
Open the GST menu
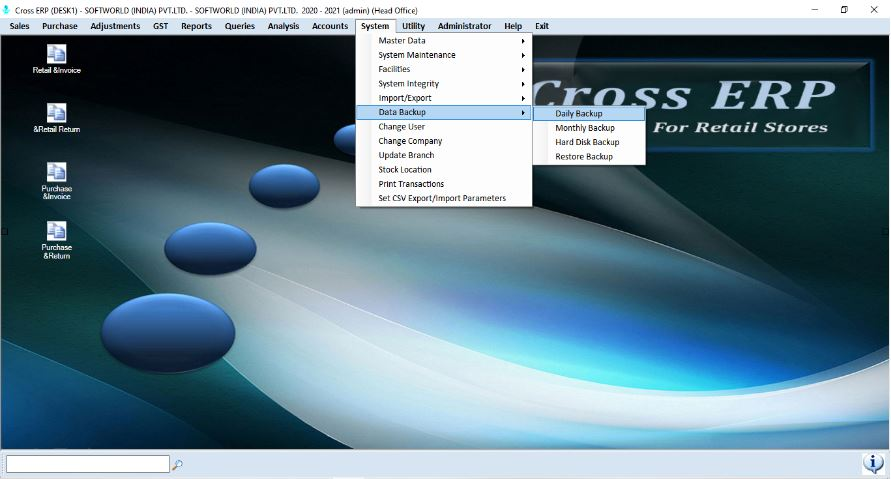tap(160, 26)
